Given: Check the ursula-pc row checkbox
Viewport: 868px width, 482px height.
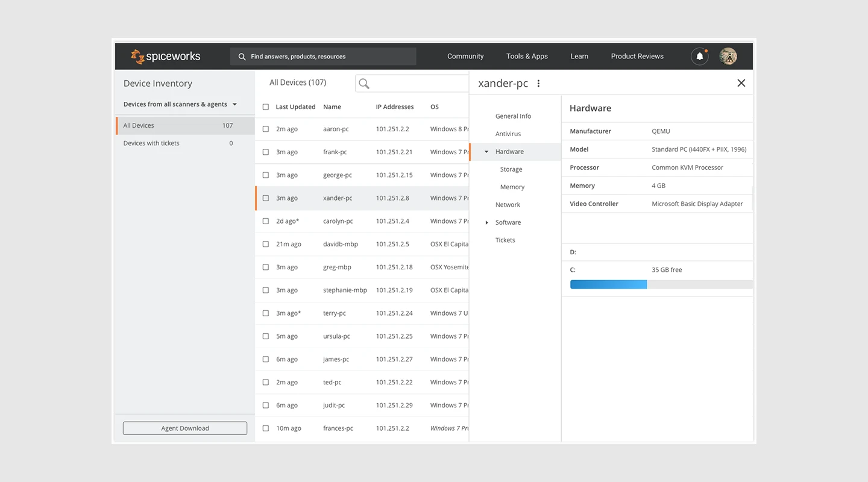Looking at the screenshot, I should (x=266, y=336).
